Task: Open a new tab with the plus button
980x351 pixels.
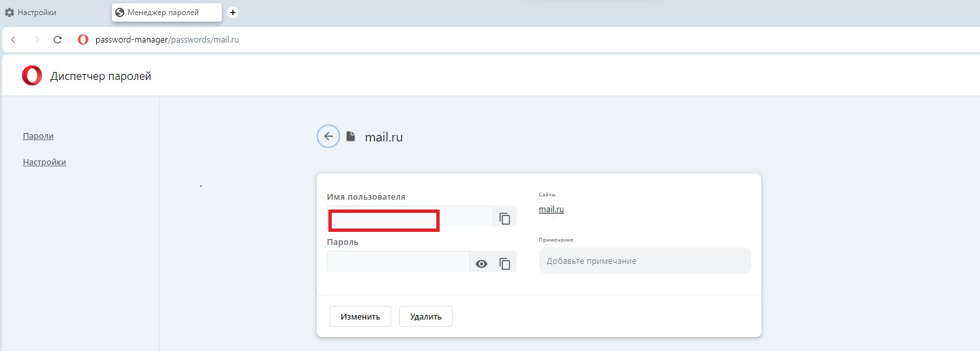Action: click(233, 12)
